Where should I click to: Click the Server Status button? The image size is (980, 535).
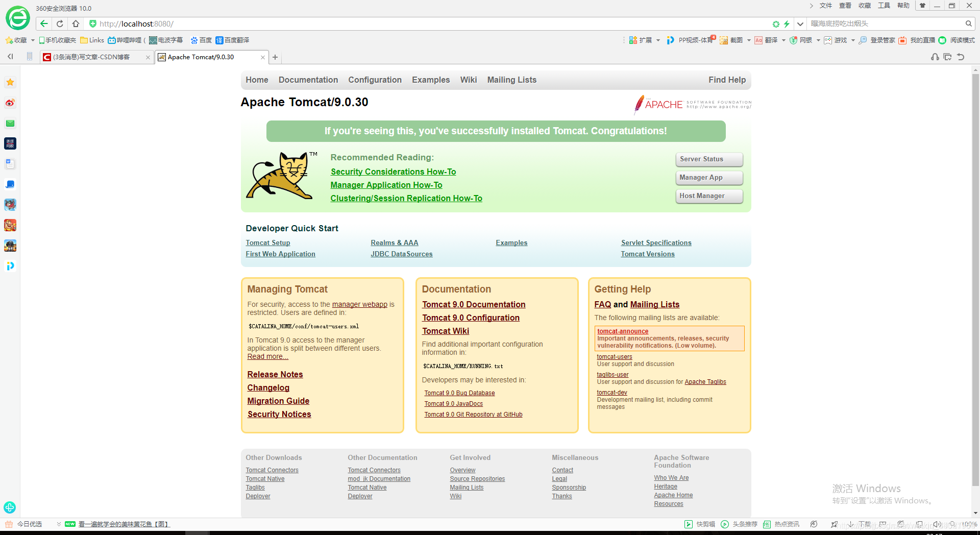pyautogui.click(x=709, y=159)
